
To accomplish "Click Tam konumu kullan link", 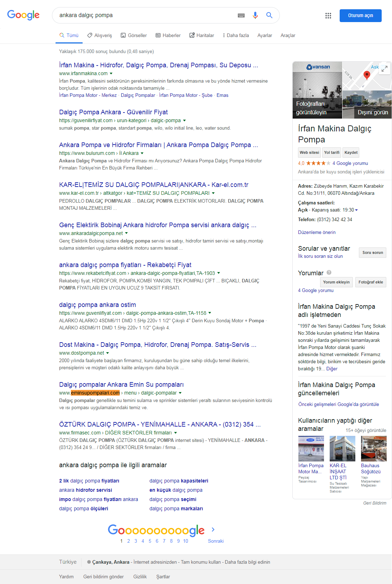I will pyautogui.click(x=201, y=562).
